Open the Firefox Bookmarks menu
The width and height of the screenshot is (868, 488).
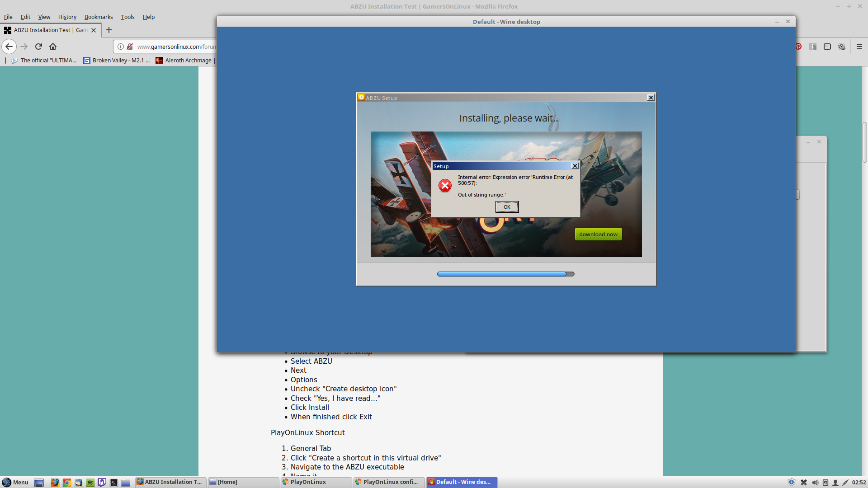[x=99, y=17]
